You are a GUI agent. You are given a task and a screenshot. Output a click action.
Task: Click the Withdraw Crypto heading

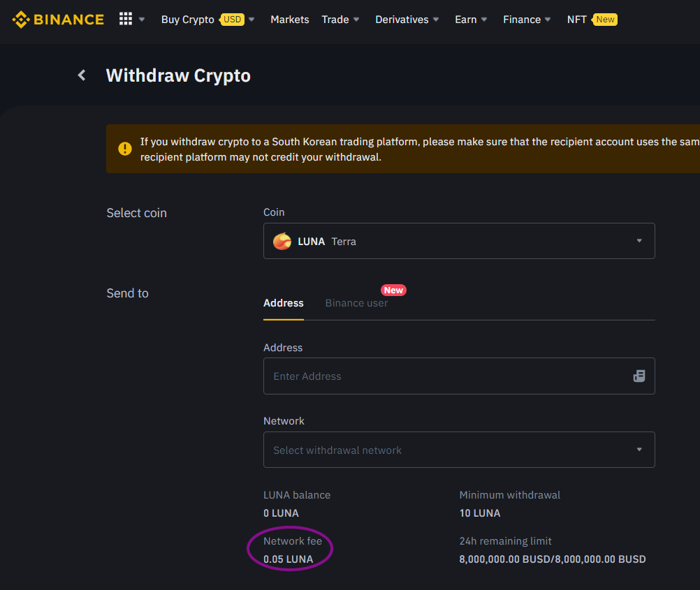(x=178, y=76)
